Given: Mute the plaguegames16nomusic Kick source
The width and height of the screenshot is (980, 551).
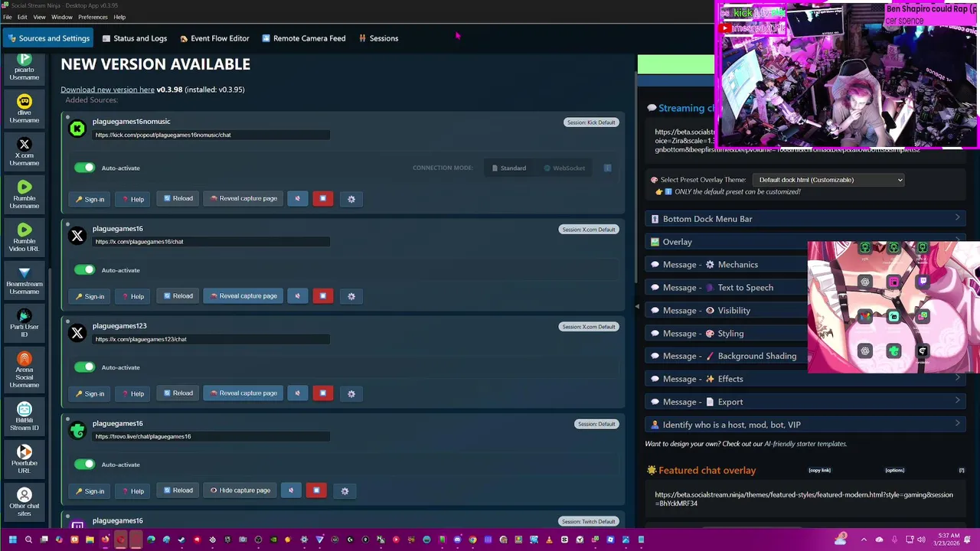Looking at the screenshot, I should point(298,199).
